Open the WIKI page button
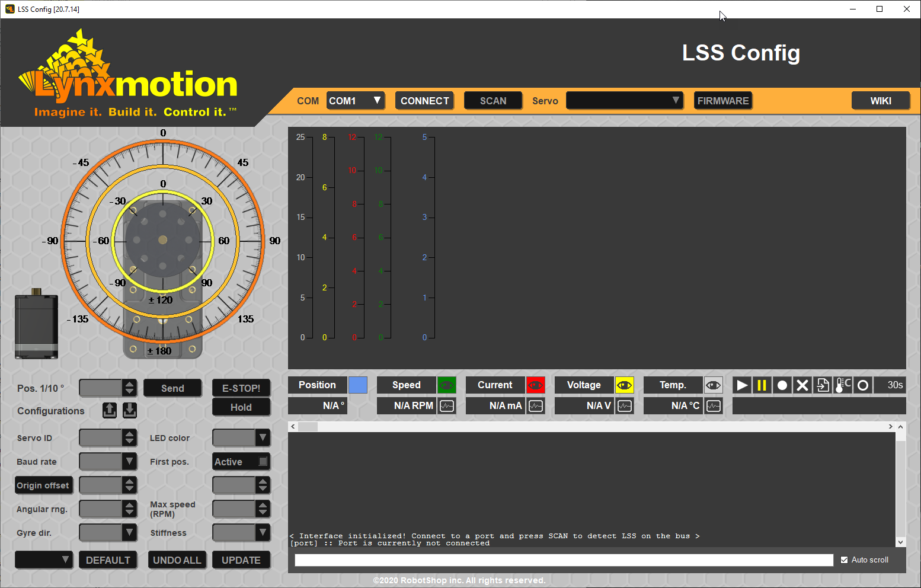This screenshot has width=921, height=588. pos(881,101)
